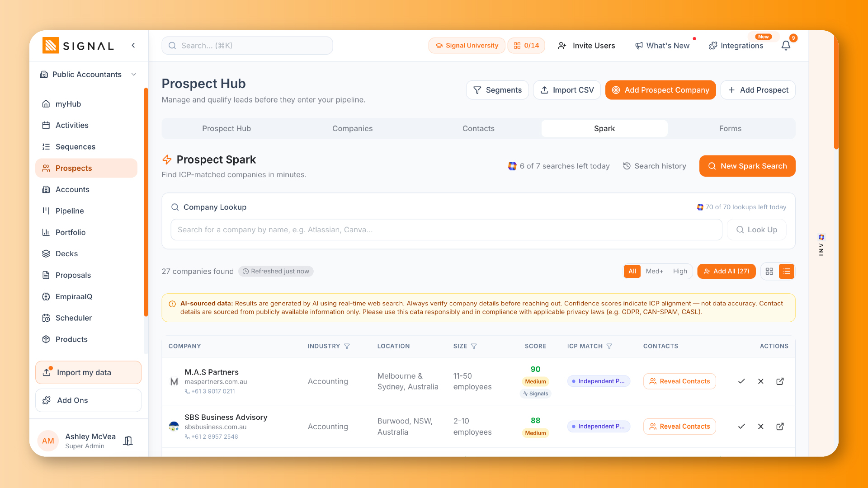Select the Med+ score filter
This screenshot has height=488, width=868.
(654, 271)
